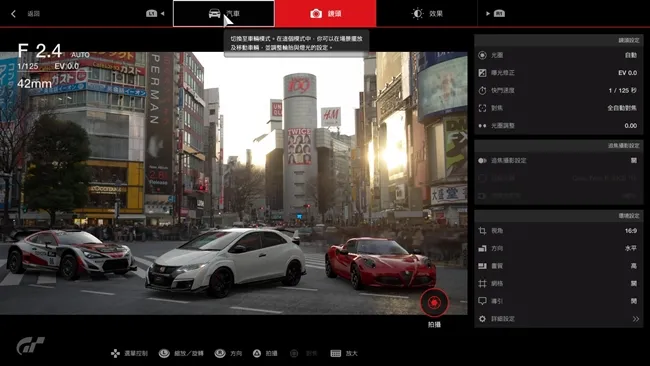Go back with the 返回 arrow

point(25,14)
